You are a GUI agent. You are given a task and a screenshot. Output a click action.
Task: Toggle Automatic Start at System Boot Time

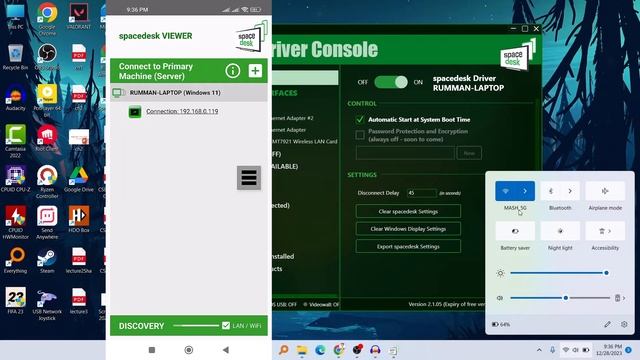[x=360, y=120]
